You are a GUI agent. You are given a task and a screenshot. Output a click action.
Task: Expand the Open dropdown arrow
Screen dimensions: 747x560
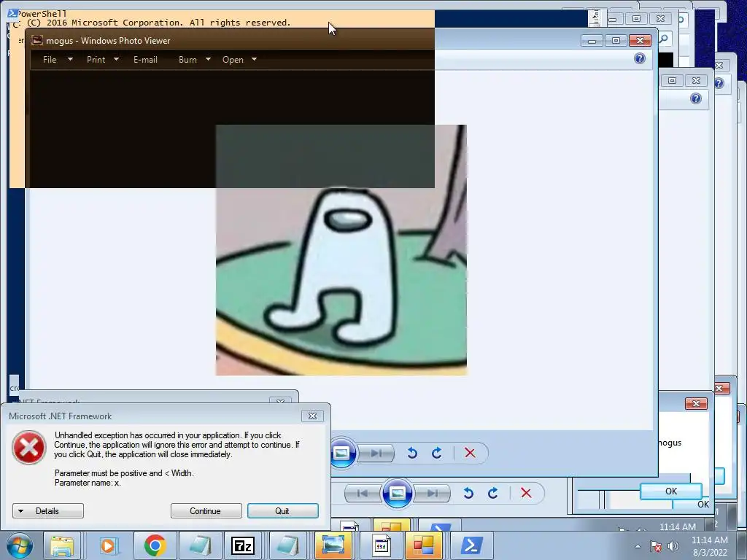tap(255, 60)
